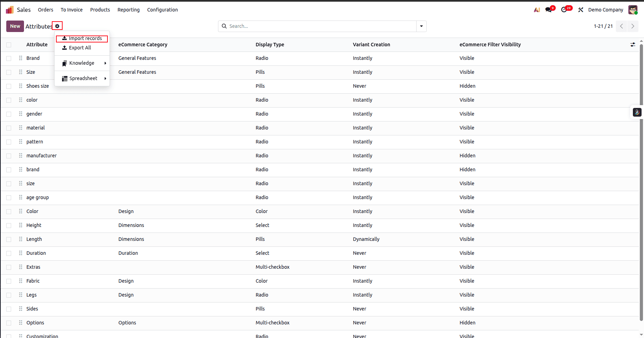Click the AI assistant icon in the top bar
This screenshot has width=644, height=338.
[536, 9]
